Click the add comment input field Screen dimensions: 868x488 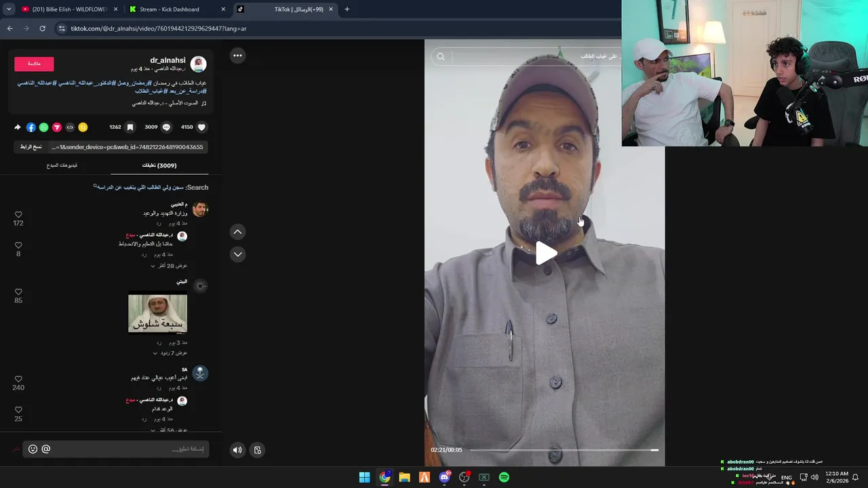tap(116, 449)
